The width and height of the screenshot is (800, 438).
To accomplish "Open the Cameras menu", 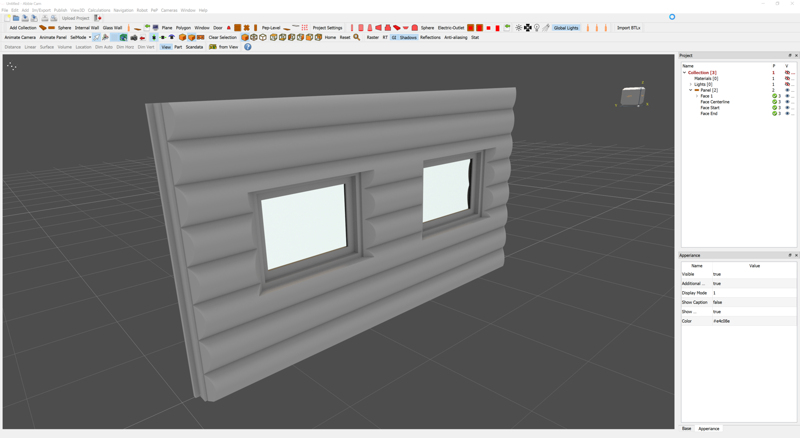I will coord(169,10).
